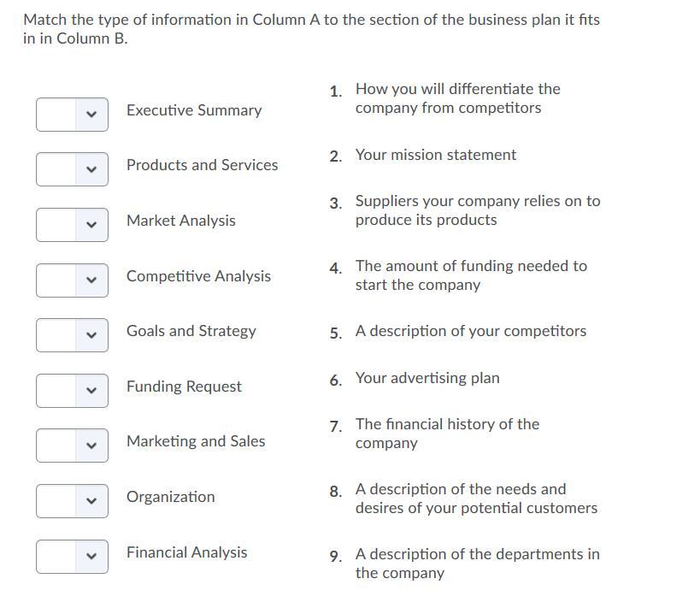This screenshot has width=700, height=608.
Task: Expand the dropdown for Competitive Analysis
Action: [x=72, y=280]
